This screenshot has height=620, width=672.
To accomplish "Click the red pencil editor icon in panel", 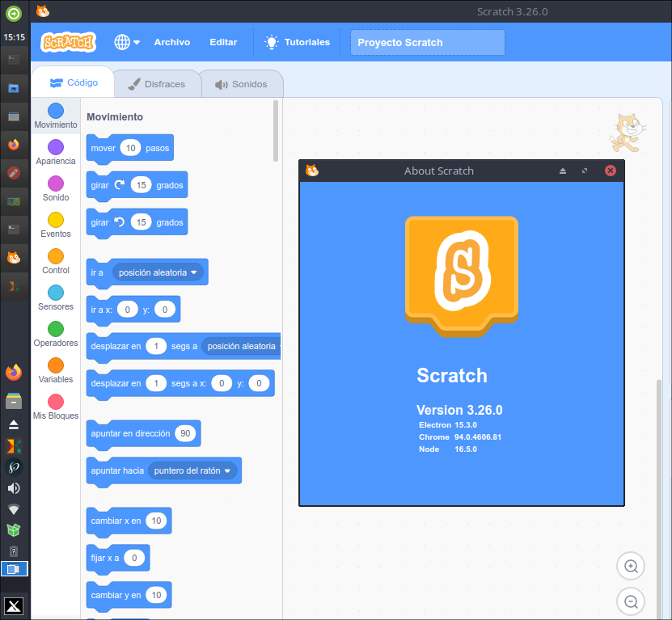I will pyautogui.click(x=14, y=173).
